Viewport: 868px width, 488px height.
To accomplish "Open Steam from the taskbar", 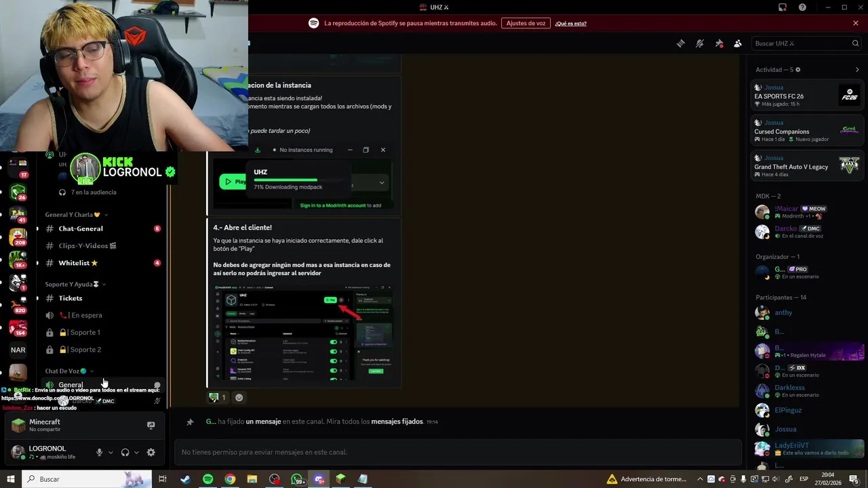I will (184, 479).
